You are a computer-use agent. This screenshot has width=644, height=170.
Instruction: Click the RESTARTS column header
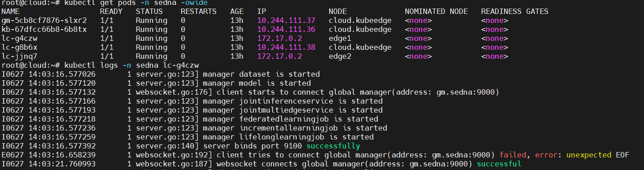pyautogui.click(x=199, y=12)
